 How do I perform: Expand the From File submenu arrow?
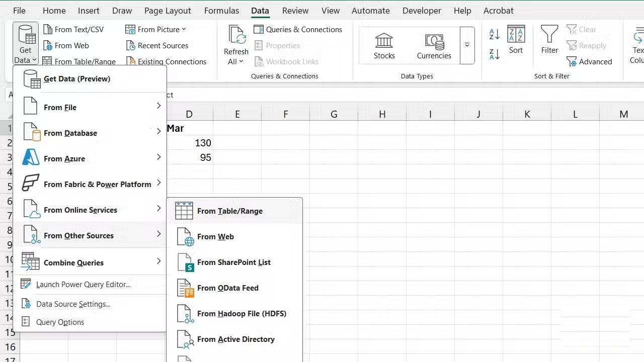pos(158,106)
